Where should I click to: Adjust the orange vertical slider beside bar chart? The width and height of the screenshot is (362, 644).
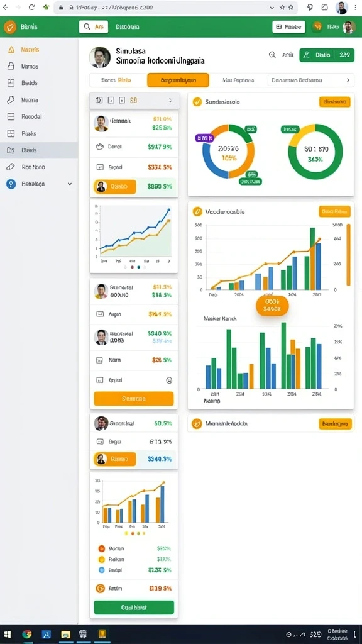(x=348, y=255)
